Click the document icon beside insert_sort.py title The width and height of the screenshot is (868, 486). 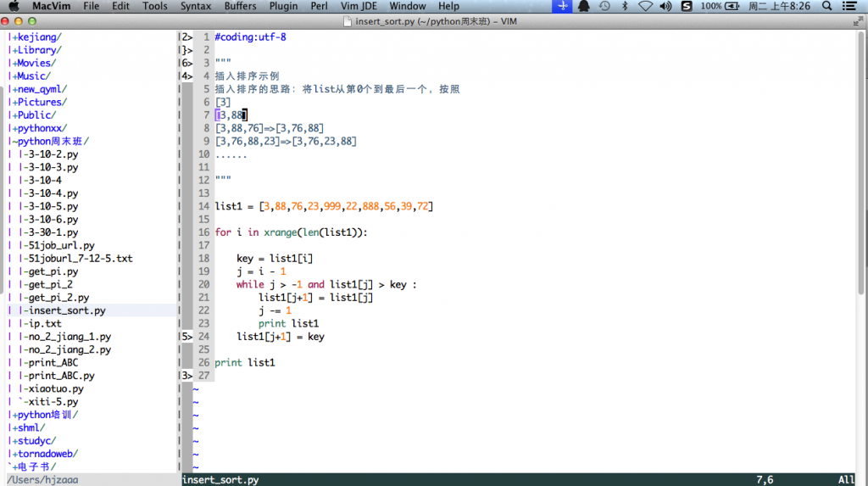347,21
